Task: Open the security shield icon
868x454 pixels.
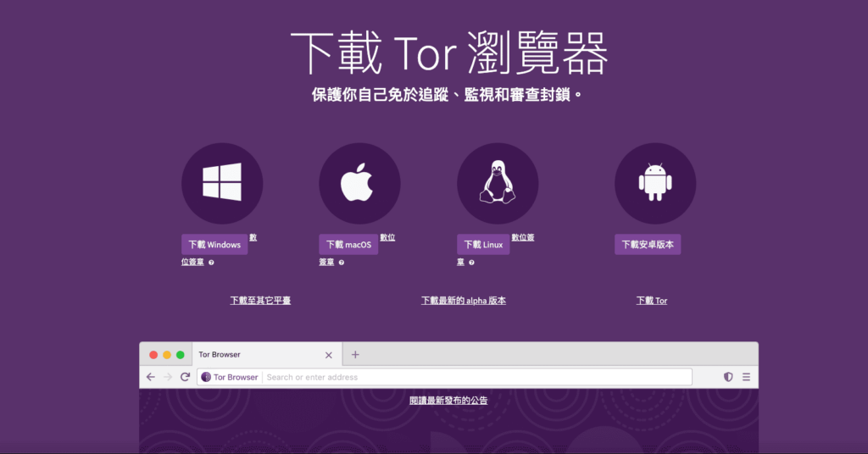Action: (x=728, y=377)
